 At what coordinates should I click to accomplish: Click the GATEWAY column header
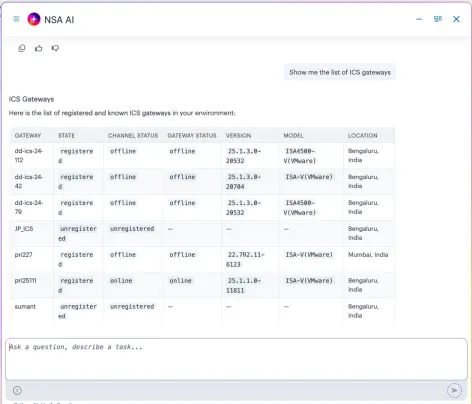coord(28,136)
